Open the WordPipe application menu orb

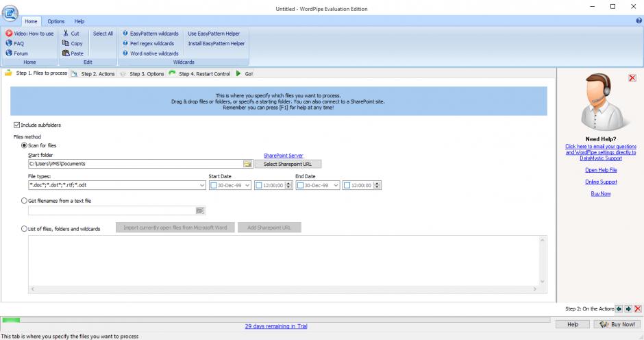(x=10, y=13)
